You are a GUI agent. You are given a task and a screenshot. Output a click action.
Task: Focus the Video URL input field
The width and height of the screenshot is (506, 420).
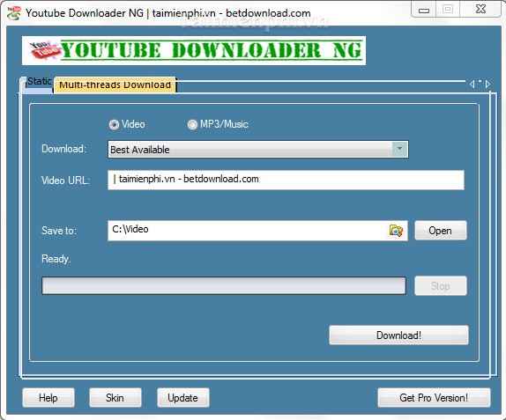coord(286,180)
